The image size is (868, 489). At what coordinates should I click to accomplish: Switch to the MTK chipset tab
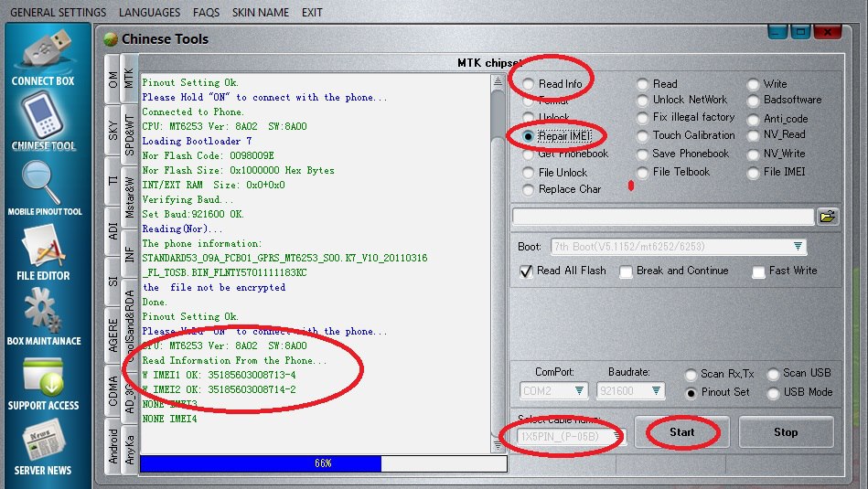point(129,78)
